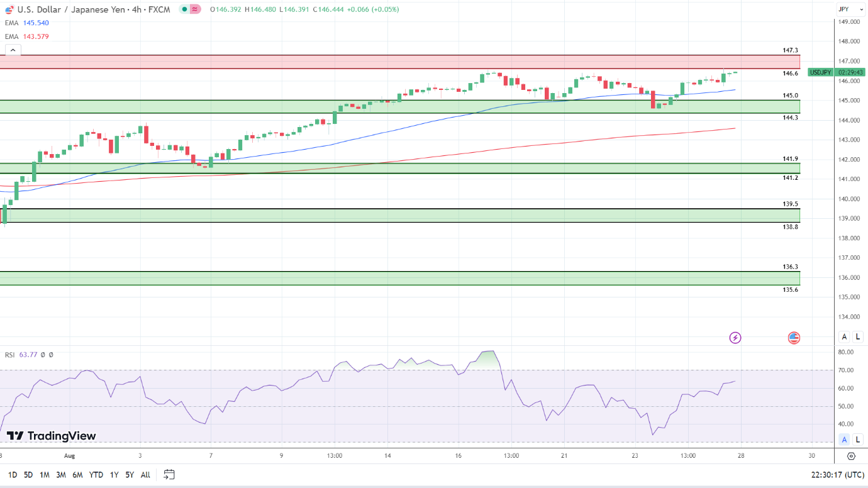Select the 1D time range
This screenshot has width=868, height=488.
pos(13,475)
